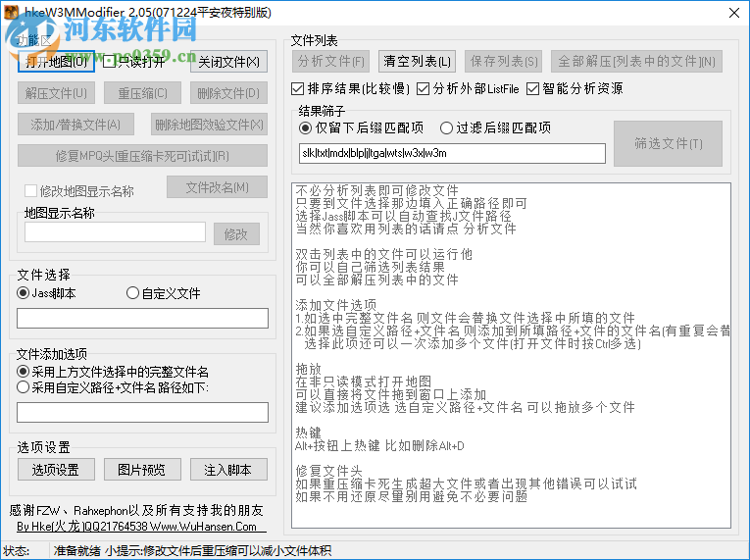Open the 选项设置 button
The image size is (750, 560).
point(56,470)
